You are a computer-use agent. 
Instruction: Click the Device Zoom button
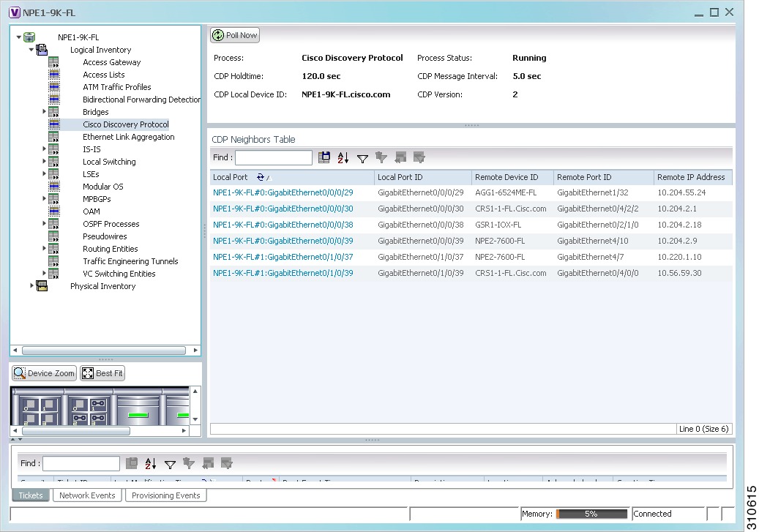pyautogui.click(x=44, y=373)
